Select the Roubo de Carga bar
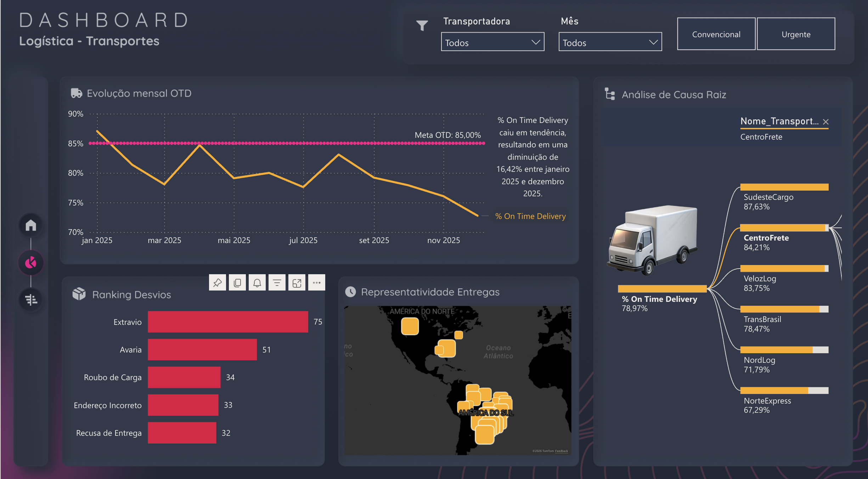868x479 pixels. point(184,377)
